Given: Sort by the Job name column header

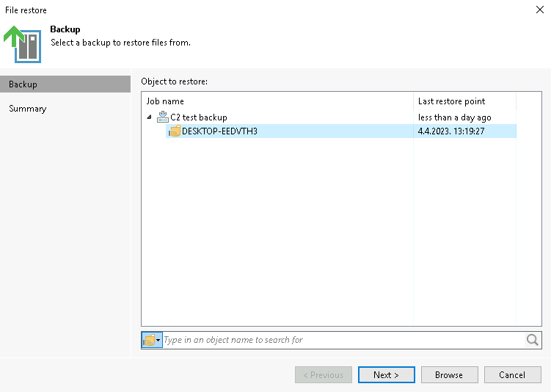Looking at the screenshot, I should point(277,101).
